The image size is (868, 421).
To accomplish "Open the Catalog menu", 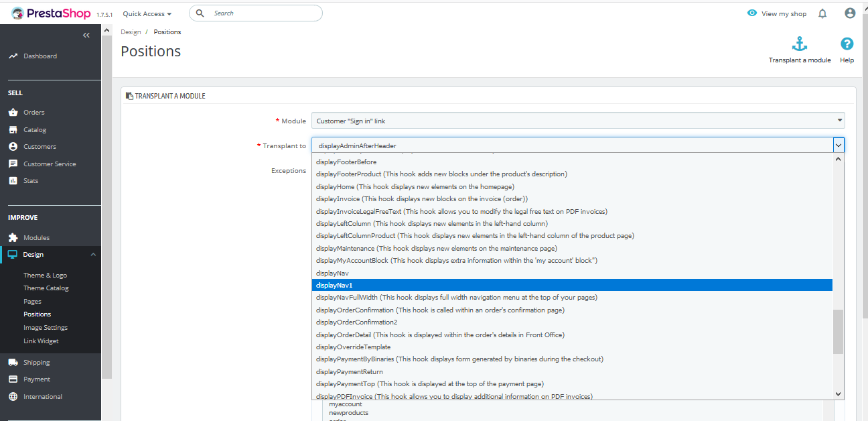I will (x=35, y=130).
